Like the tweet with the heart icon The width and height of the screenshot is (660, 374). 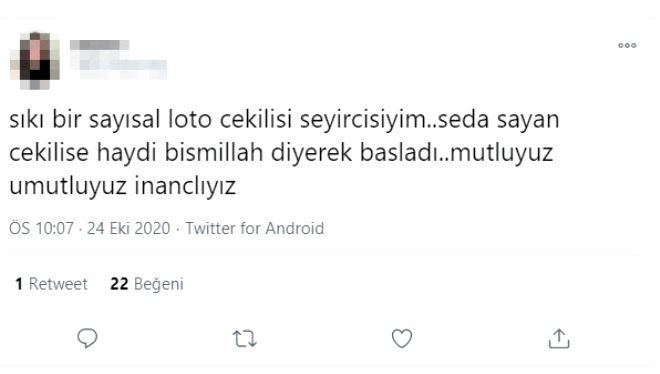(402, 339)
